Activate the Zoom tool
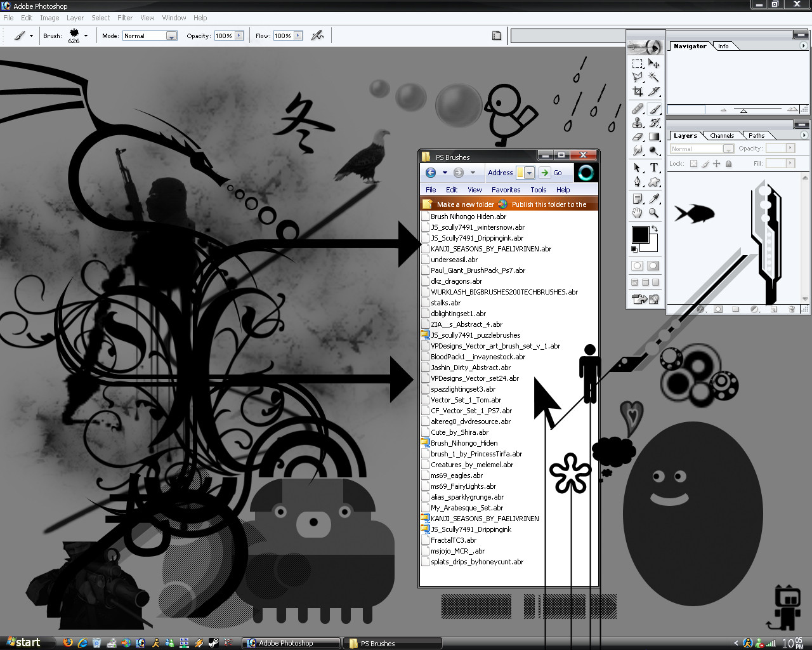Screen dimensions: 812x650 pyautogui.click(x=654, y=213)
